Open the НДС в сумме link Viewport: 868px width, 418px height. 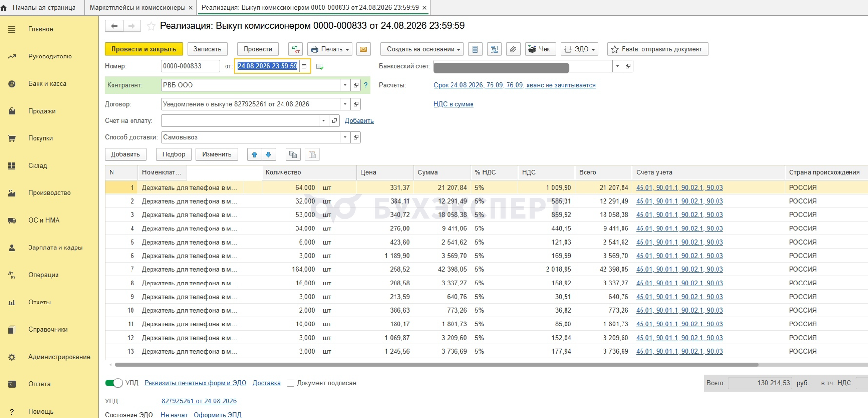point(453,104)
